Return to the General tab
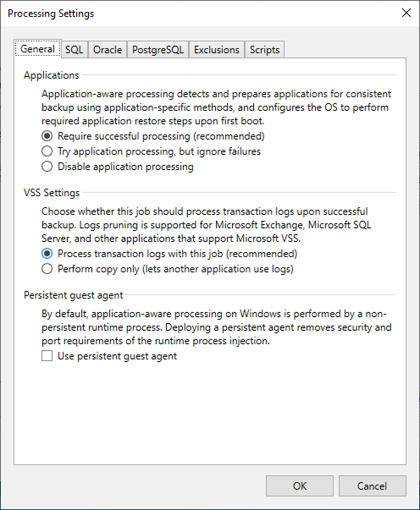420x510 pixels. [x=37, y=49]
